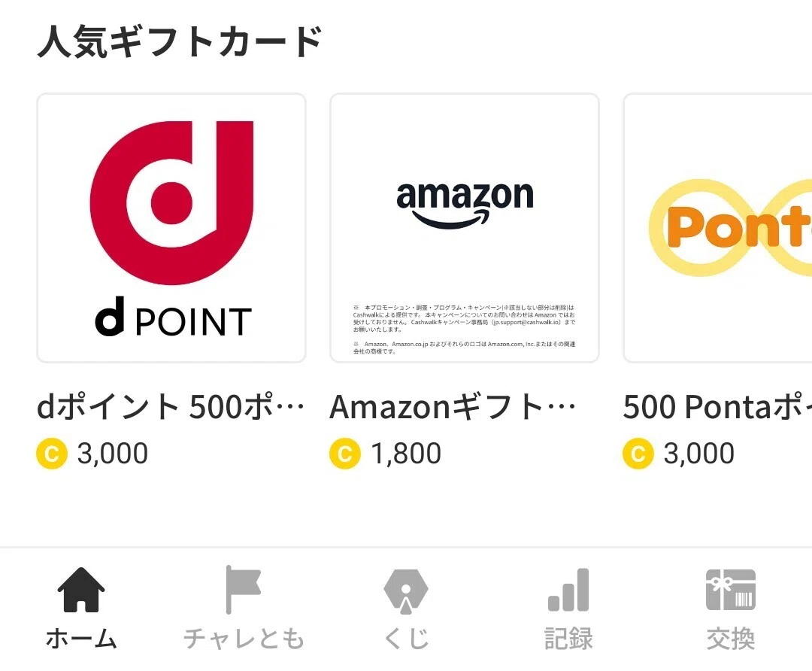Click the coin icon under dポイント

tap(52, 454)
